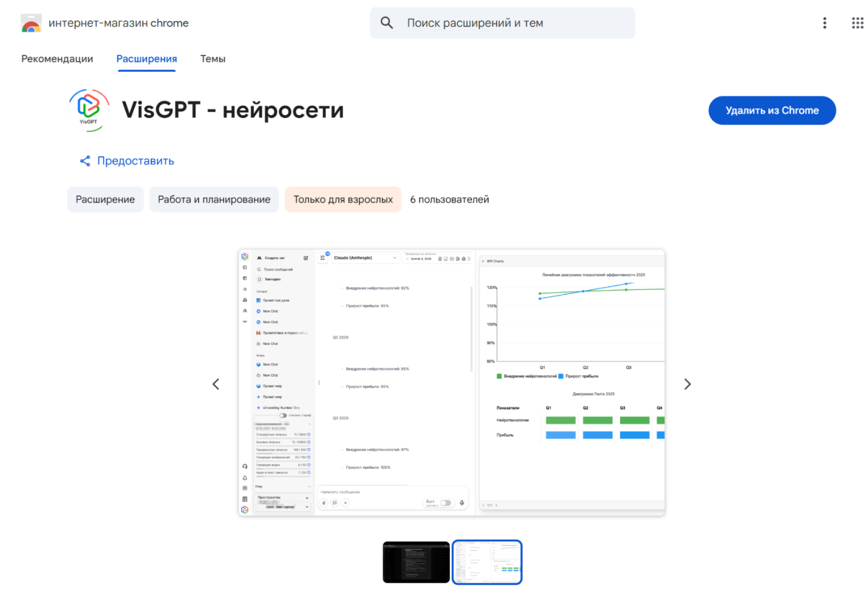
Task: Click the VisGPT extension logo
Action: click(x=89, y=110)
